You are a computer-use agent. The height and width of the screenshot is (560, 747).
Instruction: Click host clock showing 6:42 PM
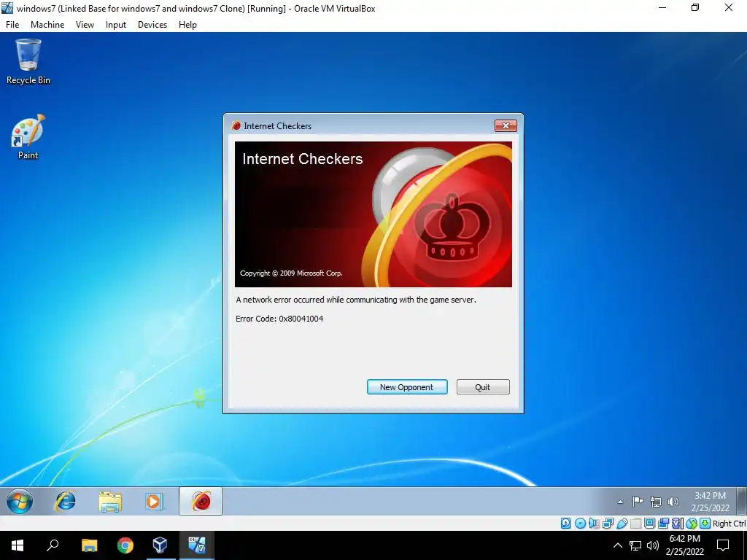[x=684, y=545]
